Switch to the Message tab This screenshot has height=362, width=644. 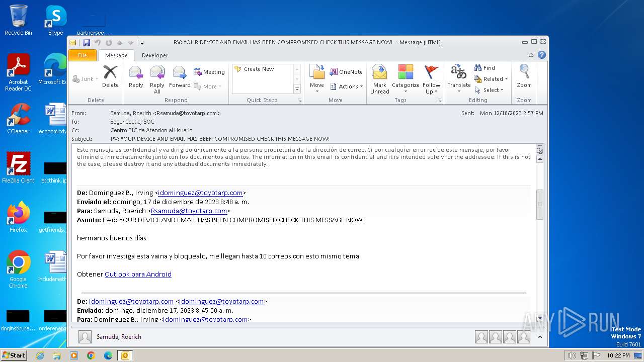click(x=116, y=55)
